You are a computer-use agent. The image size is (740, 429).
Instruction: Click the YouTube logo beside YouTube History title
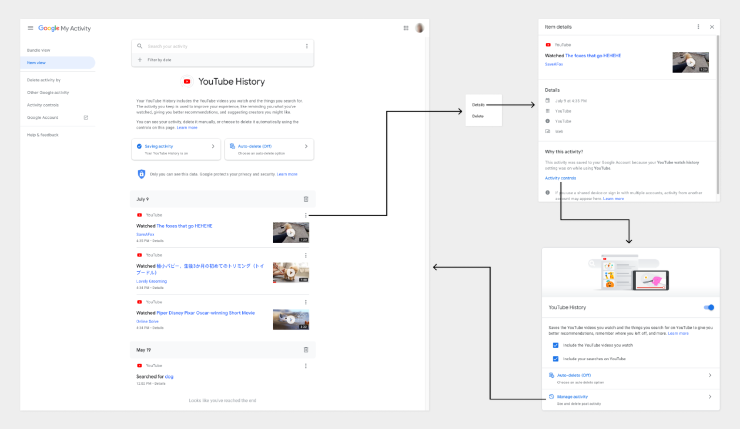tap(187, 82)
